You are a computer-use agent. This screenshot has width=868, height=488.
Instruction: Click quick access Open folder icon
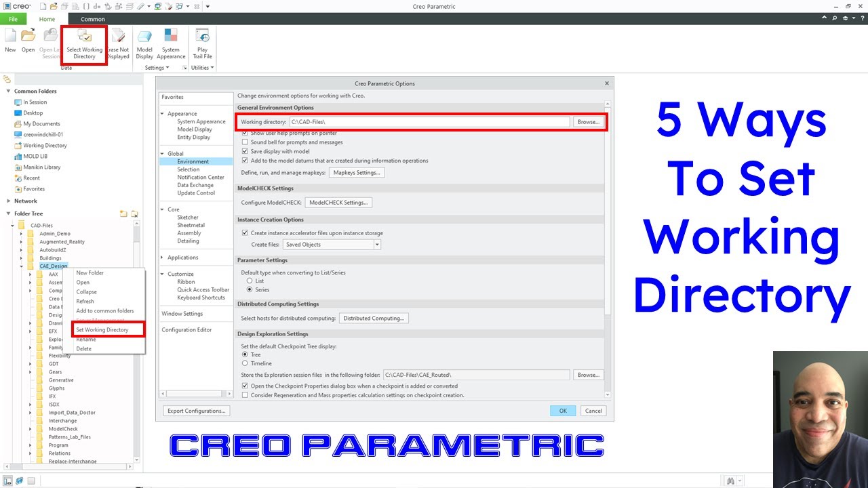pos(55,6)
